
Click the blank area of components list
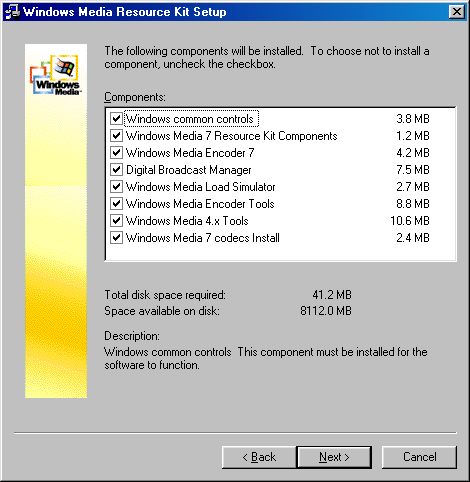click(x=280, y=253)
